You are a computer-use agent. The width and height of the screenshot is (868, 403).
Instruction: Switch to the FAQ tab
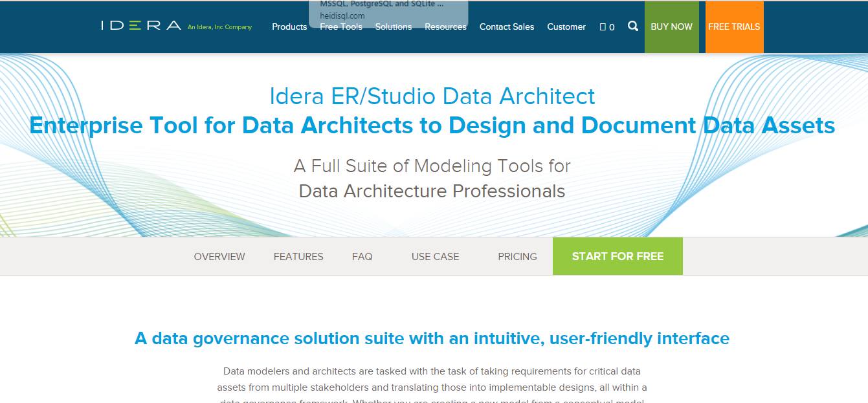tap(362, 256)
